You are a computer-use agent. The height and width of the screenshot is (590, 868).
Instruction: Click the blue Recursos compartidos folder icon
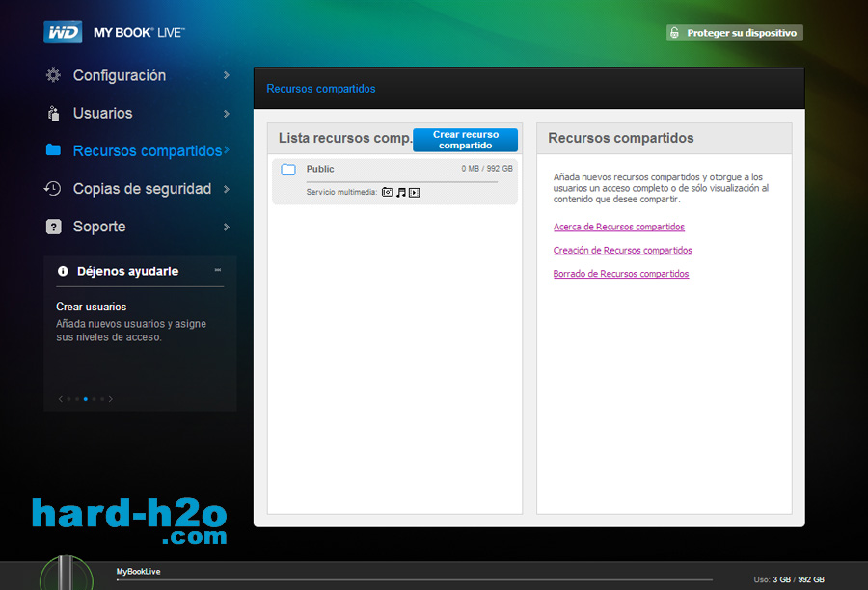click(53, 149)
